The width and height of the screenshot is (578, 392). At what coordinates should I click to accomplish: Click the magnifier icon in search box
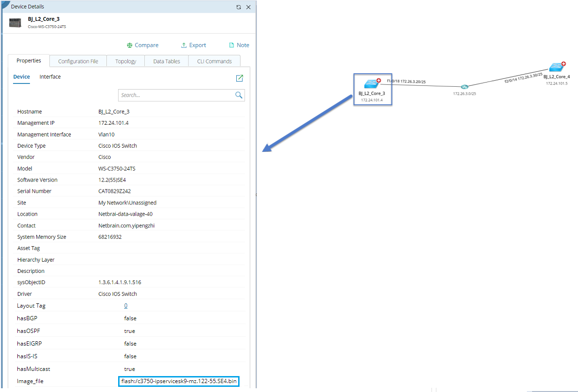239,95
